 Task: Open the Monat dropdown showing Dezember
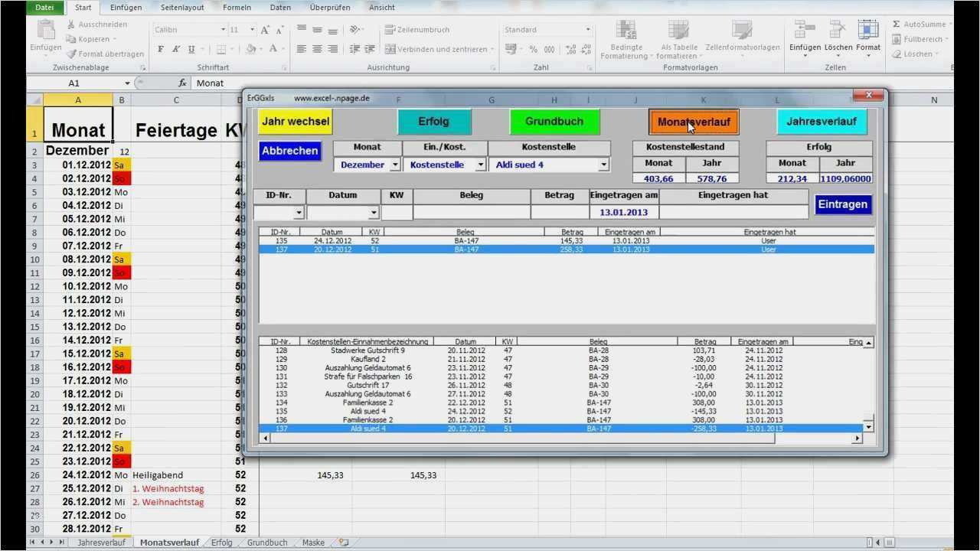click(x=395, y=165)
